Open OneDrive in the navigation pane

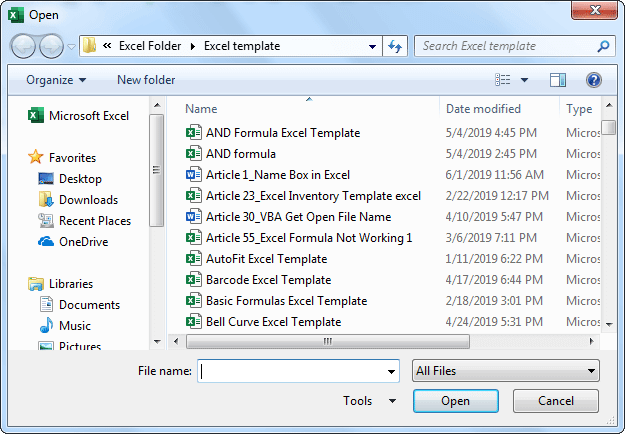click(x=73, y=242)
